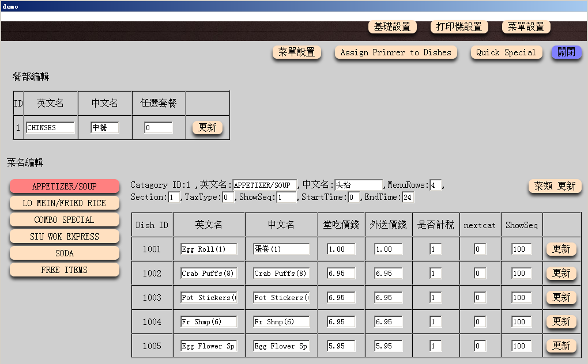Switch to the top-bar 菜單設置 tab
Screen dimensions: 588x364
coord(526,27)
